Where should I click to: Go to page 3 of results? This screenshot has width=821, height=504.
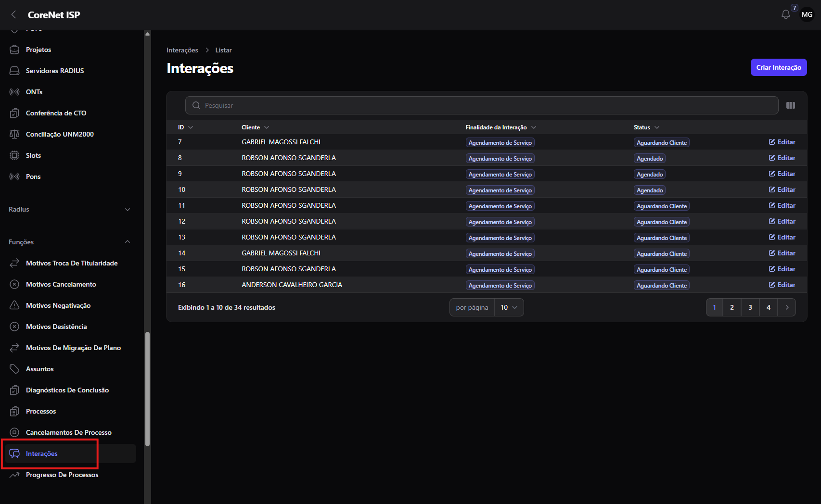pos(750,307)
